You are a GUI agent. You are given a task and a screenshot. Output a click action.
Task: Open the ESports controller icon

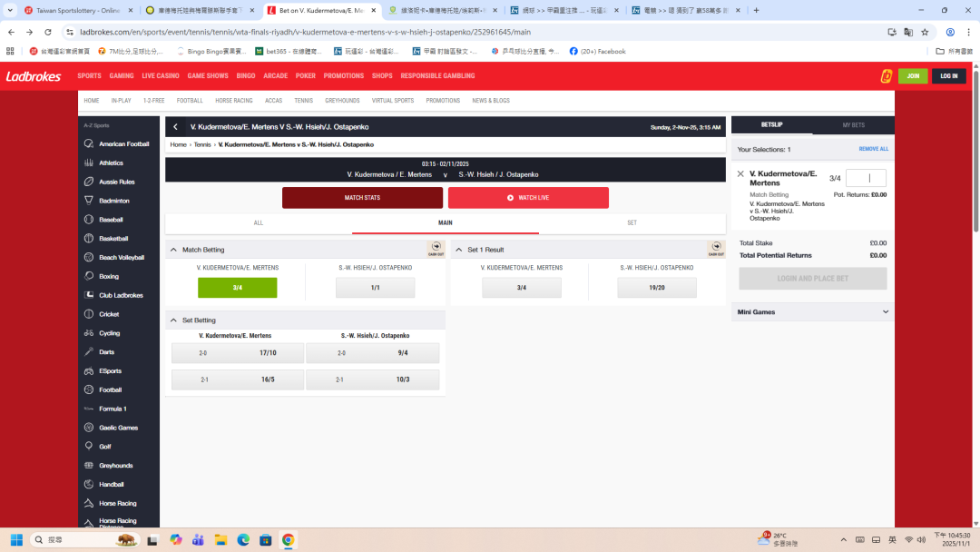pos(89,370)
